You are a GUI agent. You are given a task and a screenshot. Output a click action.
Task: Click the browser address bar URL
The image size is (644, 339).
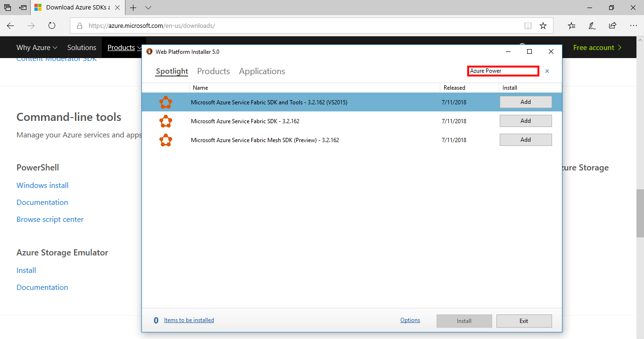point(152,26)
